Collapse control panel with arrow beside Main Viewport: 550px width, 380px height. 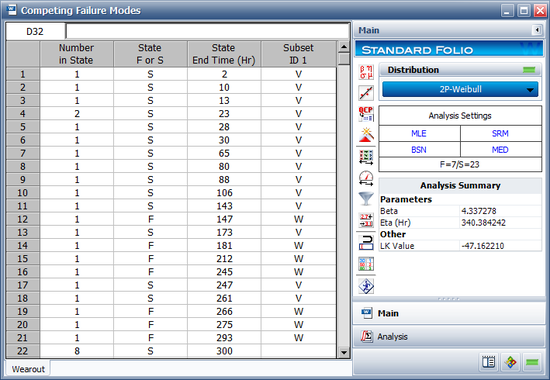point(537,30)
